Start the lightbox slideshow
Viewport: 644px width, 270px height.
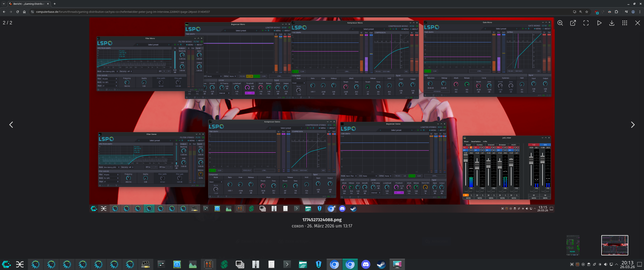point(599,23)
